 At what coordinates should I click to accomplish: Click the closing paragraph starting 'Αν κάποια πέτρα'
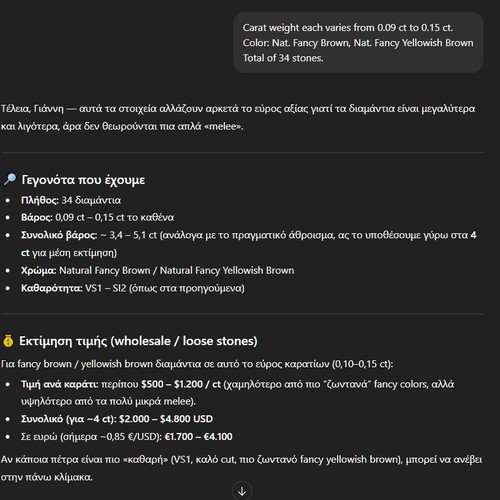(241, 468)
